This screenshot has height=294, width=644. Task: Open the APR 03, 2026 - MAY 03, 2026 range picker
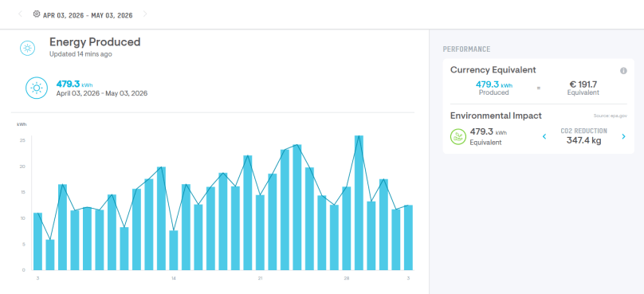point(88,15)
